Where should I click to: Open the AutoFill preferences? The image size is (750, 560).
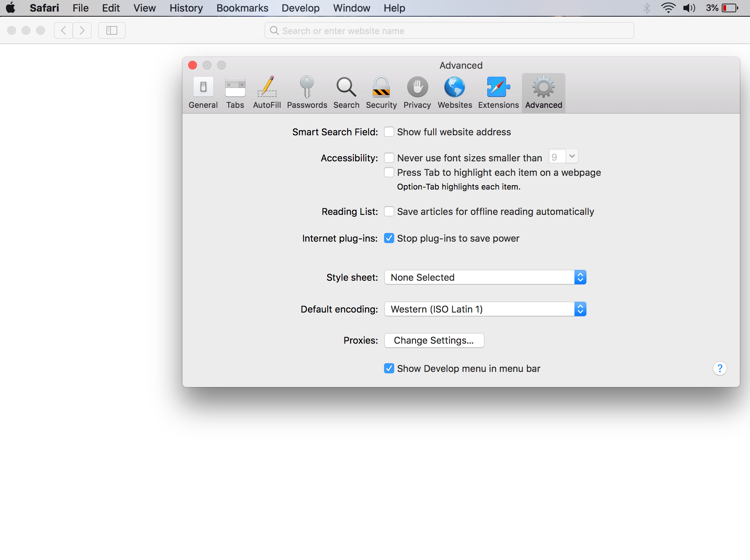pos(267,92)
